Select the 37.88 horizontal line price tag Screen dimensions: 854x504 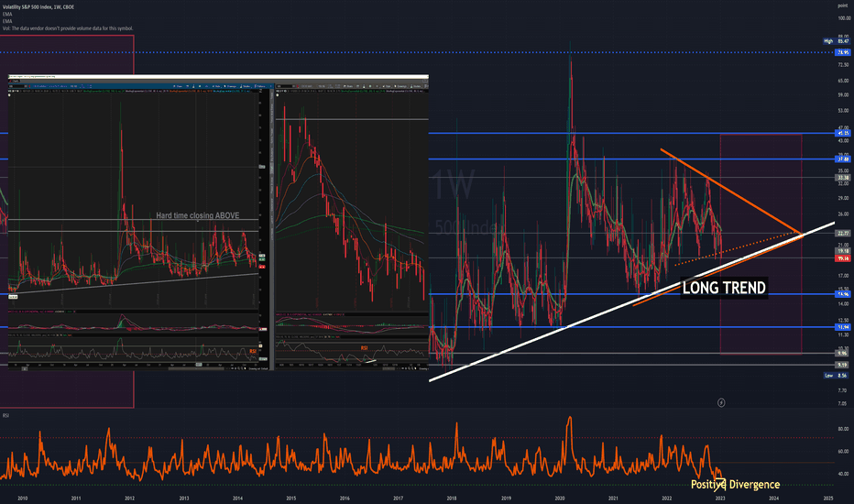click(843, 159)
